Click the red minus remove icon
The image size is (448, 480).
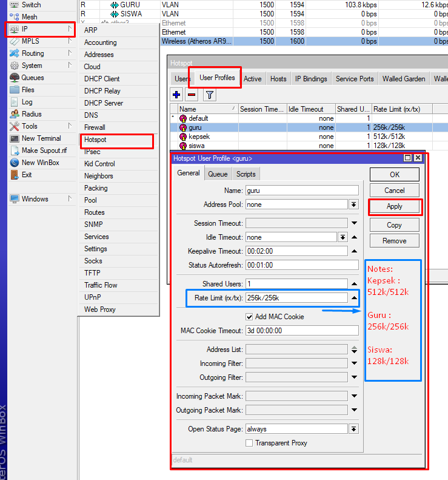click(192, 95)
